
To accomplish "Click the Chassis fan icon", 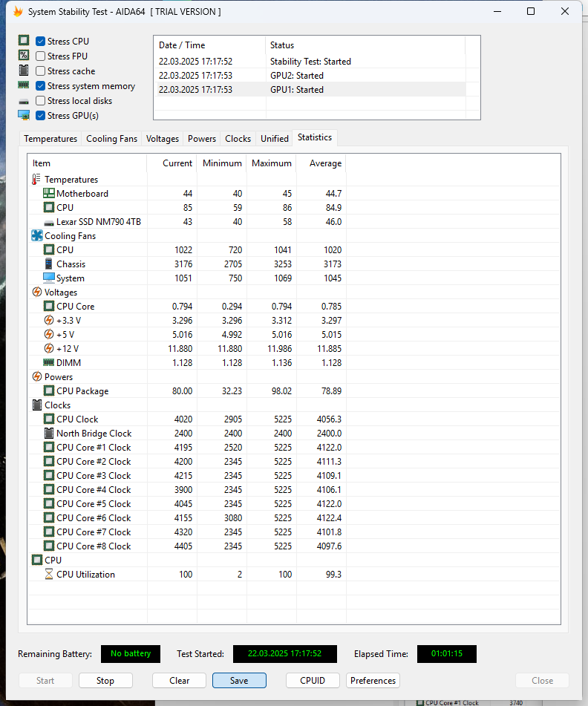I will click(x=49, y=264).
